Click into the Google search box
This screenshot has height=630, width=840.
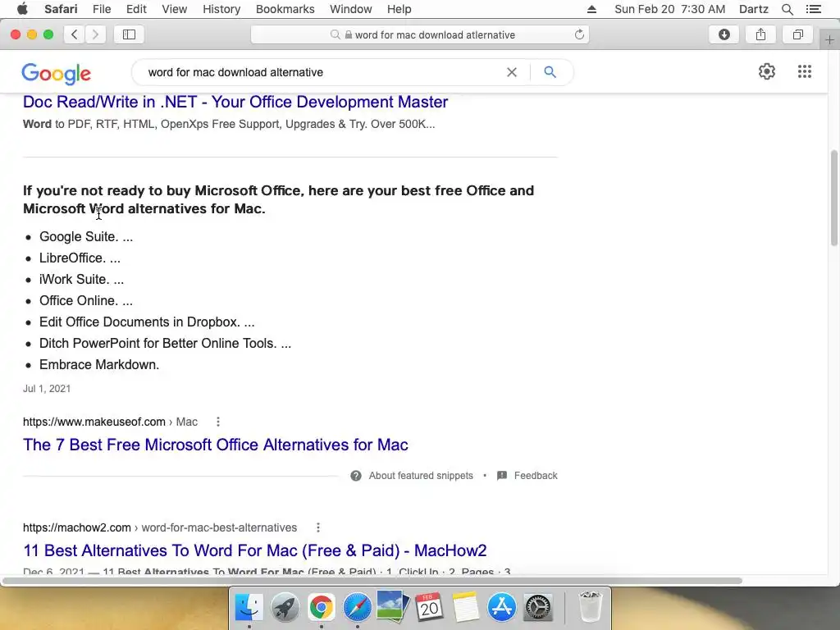coord(322,72)
